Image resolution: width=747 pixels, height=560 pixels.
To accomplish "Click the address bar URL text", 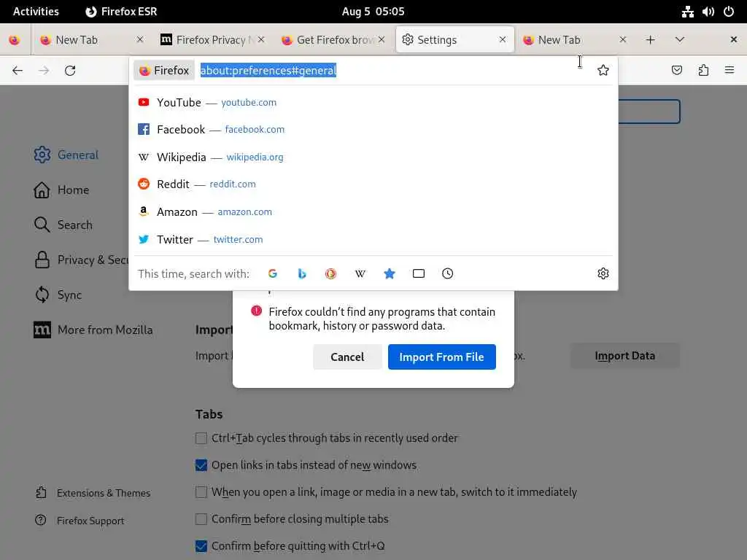I will (268, 71).
